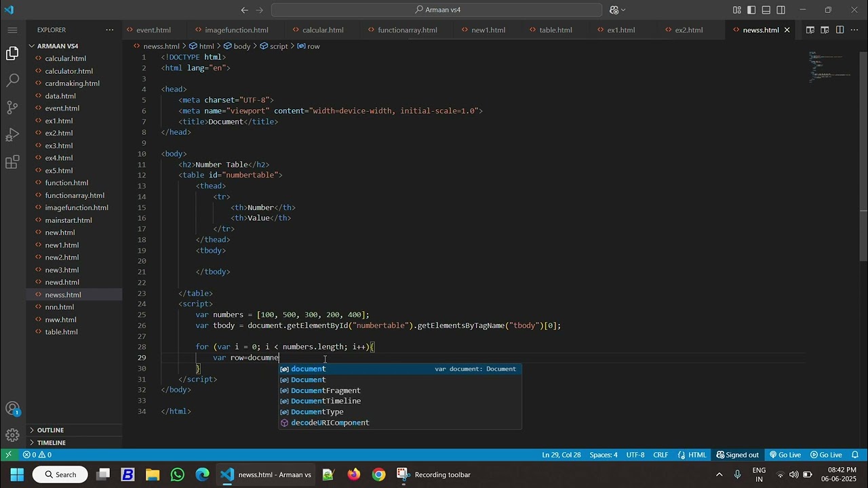The width and height of the screenshot is (868, 488).
Task: Click the command center search box
Action: [437, 10]
